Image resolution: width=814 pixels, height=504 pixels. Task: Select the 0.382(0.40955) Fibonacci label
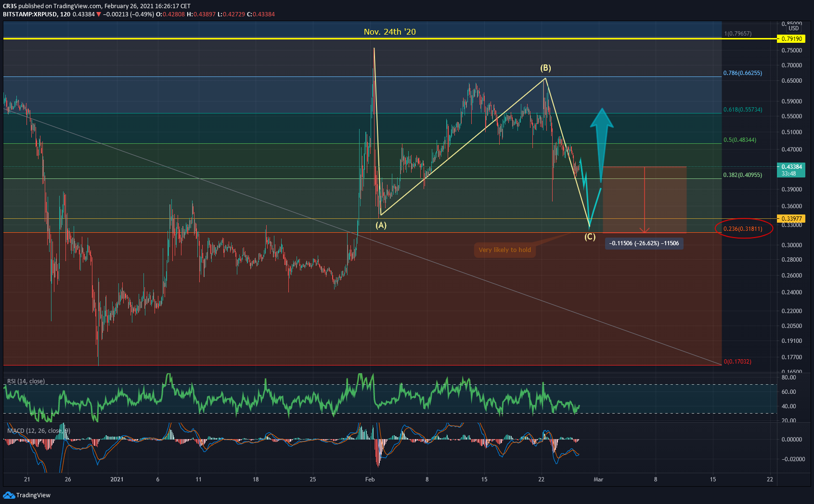(743, 175)
